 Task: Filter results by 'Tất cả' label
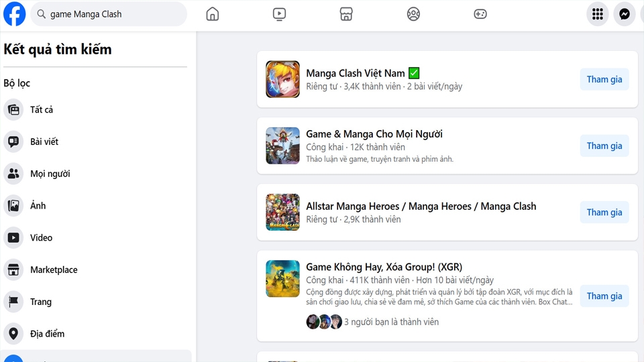point(42,109)
